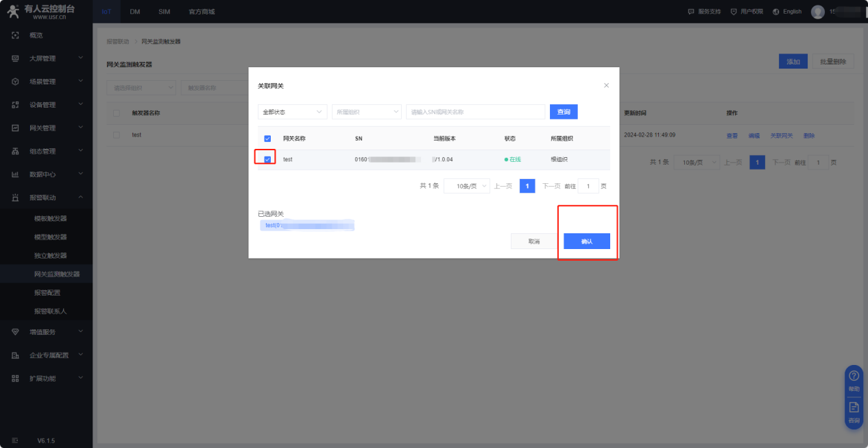Open the dialog's 10条/页 page size dropdown
Screen dimensions: 868x448
tap(466, 186)
